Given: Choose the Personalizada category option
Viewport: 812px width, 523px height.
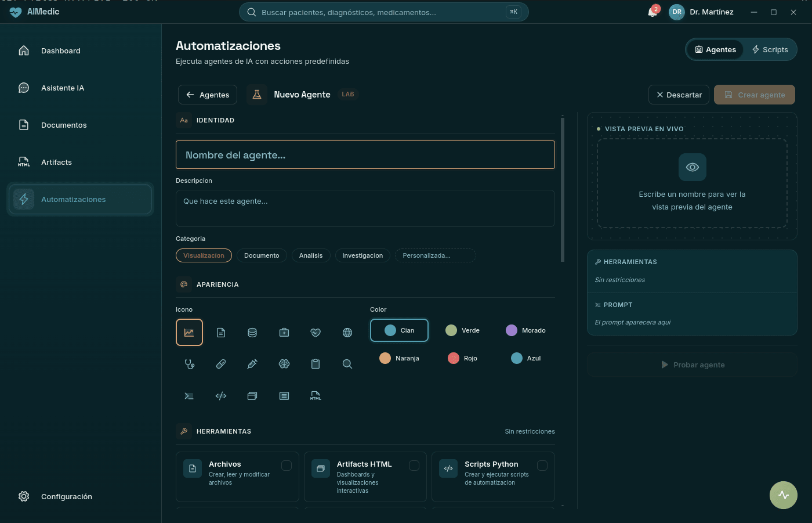Looking at the screenshot, I should pyautogui.click(x=435, y=255).
